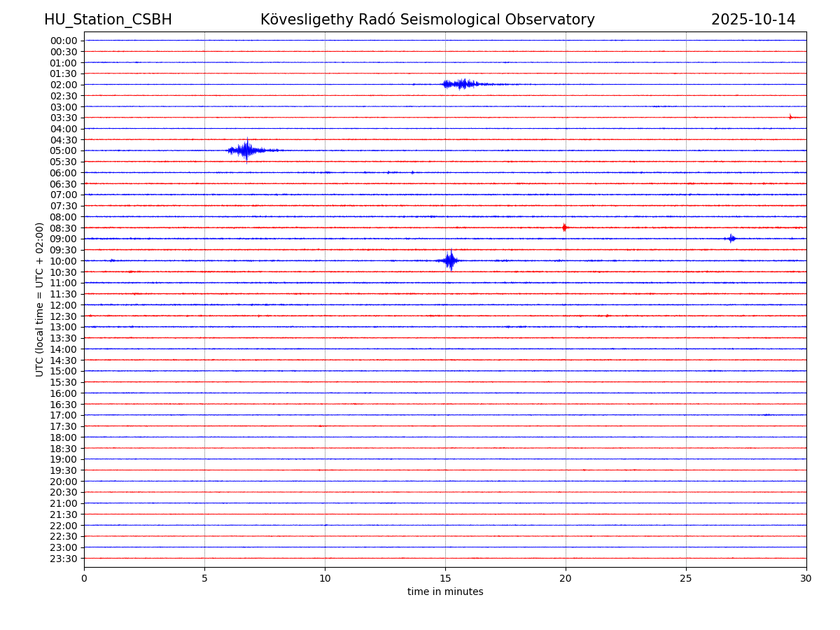Click the 20:00 row time label
840x630 pixels.
click(x=64, y=482)
